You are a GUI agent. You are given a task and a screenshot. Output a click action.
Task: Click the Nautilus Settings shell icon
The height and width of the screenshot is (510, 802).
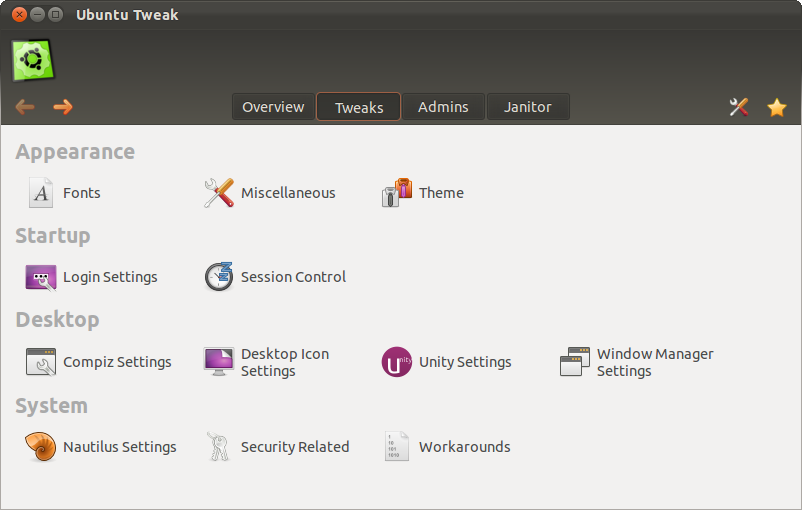[41, 447]
